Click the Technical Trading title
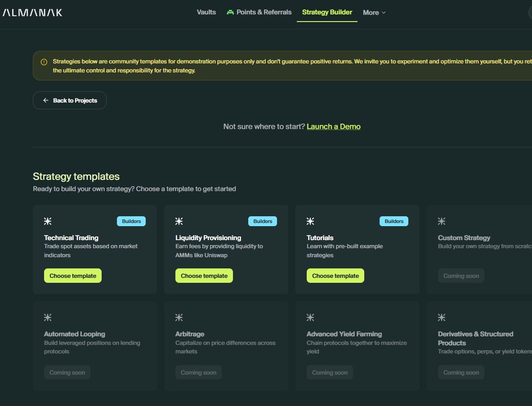This screenshot has width=532, height=406. (x=71, y=238)
